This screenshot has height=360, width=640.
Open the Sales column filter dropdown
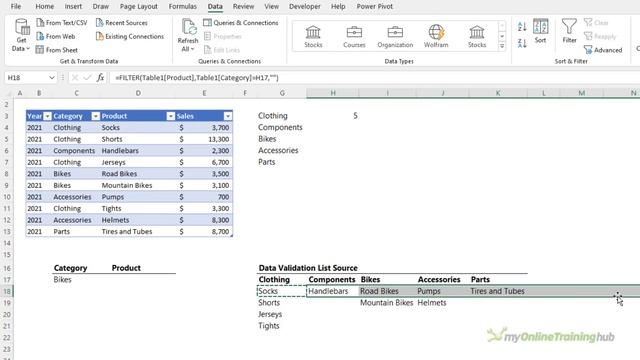[228, 116]
